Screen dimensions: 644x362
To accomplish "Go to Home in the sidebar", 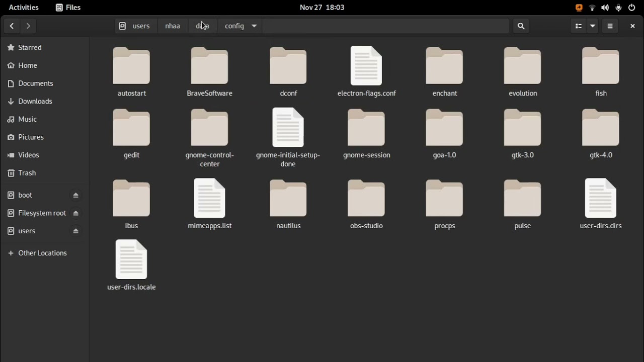I will (45, 65).
